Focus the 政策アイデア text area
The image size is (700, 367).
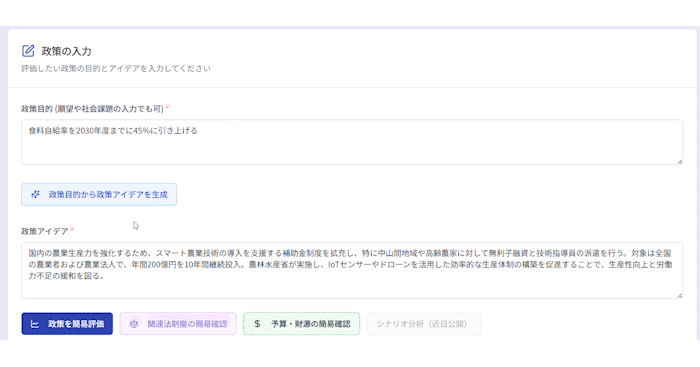pos(352,270)
